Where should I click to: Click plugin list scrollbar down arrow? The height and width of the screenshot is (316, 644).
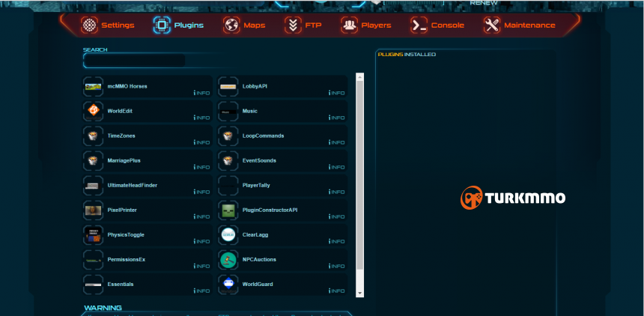tap(359, 294)
